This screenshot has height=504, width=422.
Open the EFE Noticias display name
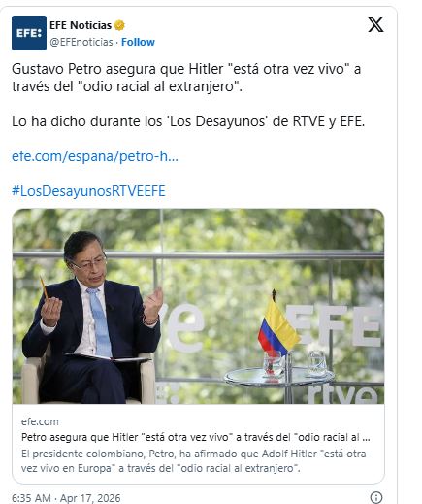[81, 25]
